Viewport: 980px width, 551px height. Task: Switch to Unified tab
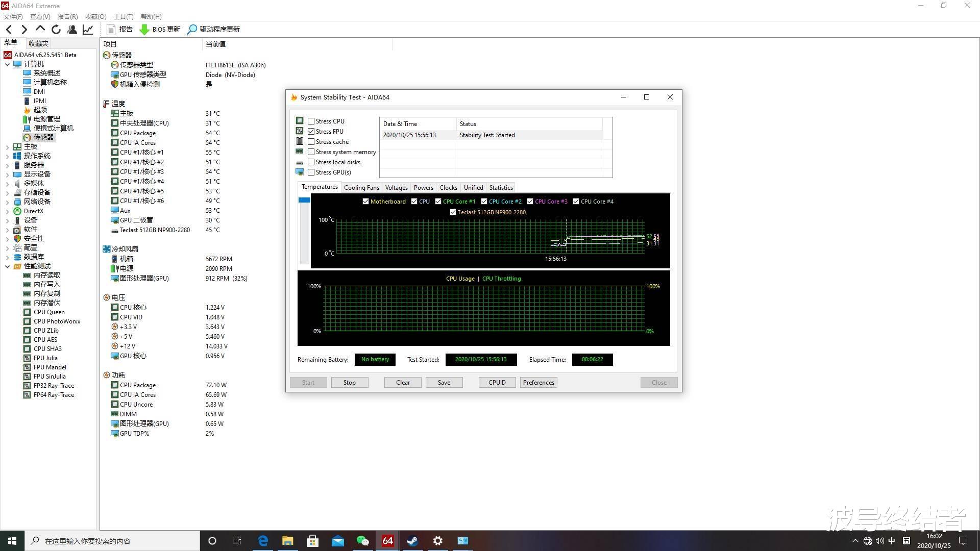pyautogui.click(x=473, y=188)
